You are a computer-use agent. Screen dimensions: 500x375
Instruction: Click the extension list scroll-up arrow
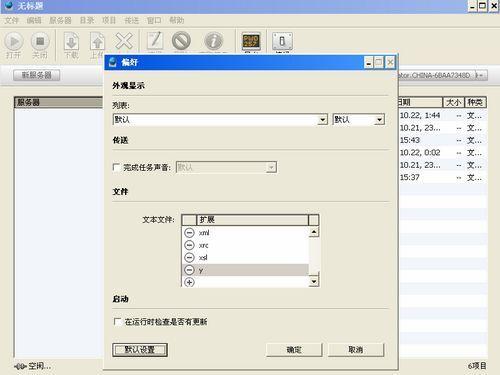pos(314,232)
